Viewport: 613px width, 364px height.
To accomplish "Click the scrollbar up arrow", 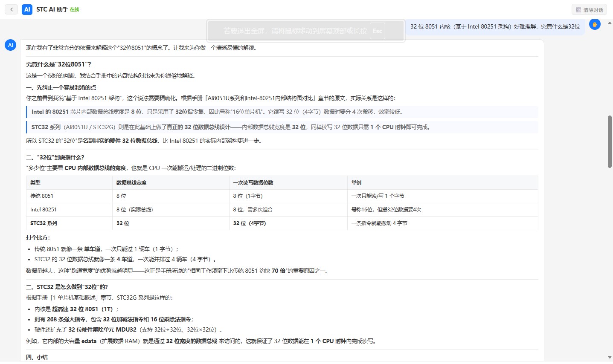I will pos(610,23).
